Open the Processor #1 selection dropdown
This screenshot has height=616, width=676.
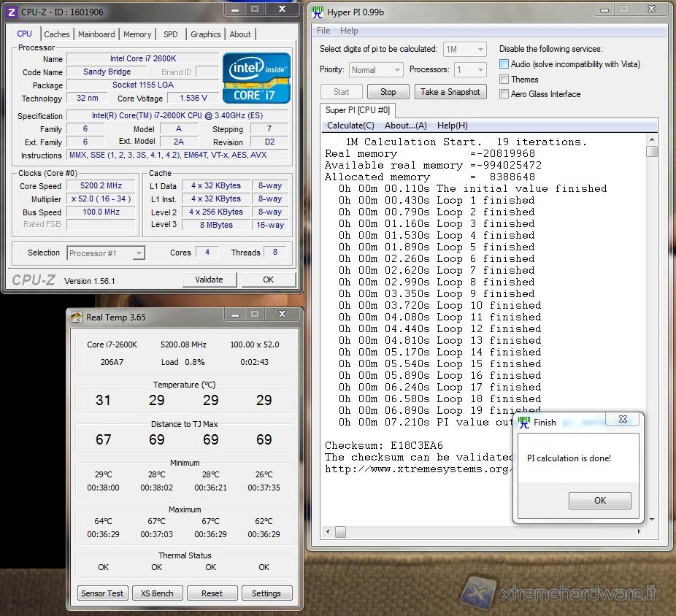tap(106, 253)
